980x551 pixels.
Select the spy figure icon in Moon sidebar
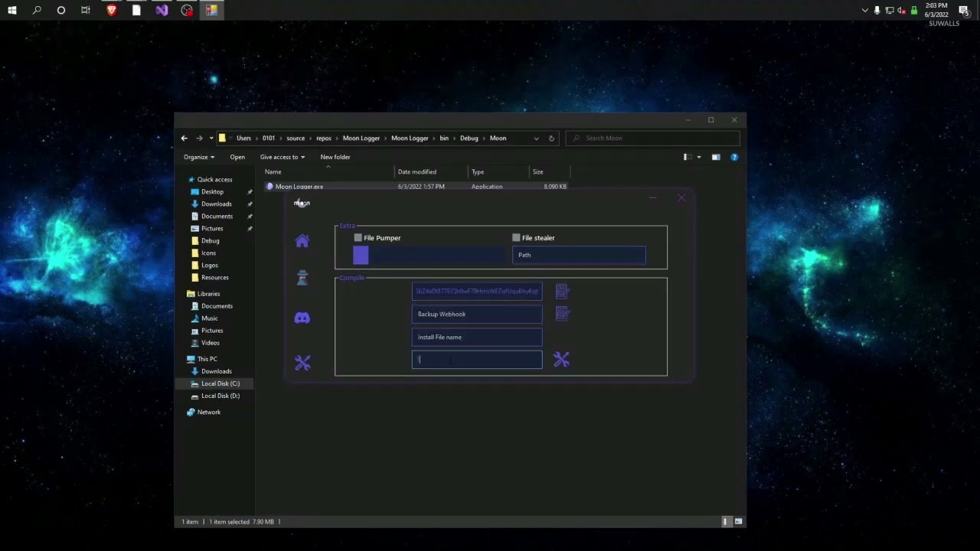(x=302, y=279)
